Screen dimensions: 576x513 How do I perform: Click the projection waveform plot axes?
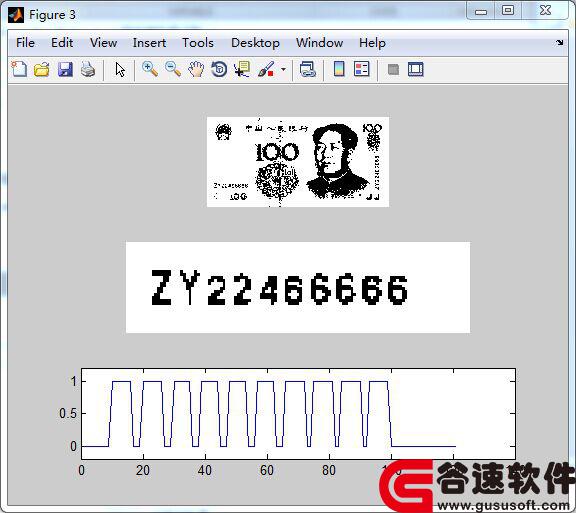pos(298,413)
